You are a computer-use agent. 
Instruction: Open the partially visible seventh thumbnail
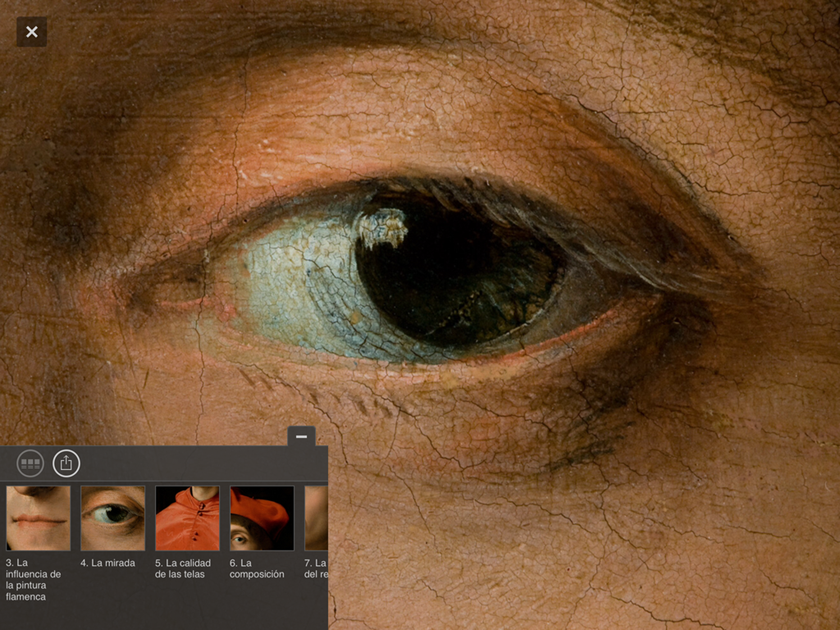click(x=316, y=518)
